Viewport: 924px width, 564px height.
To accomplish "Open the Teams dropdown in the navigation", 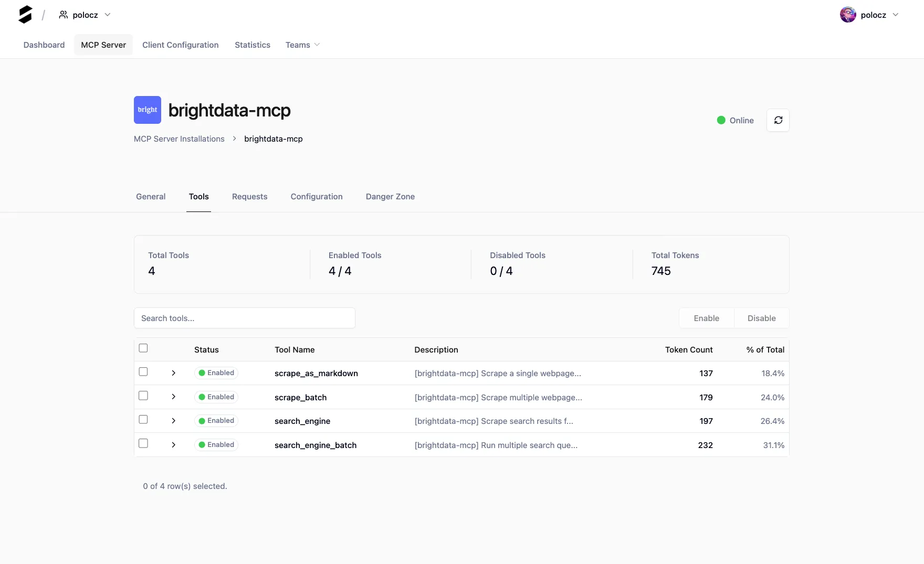I will click(x=302, y=45).
